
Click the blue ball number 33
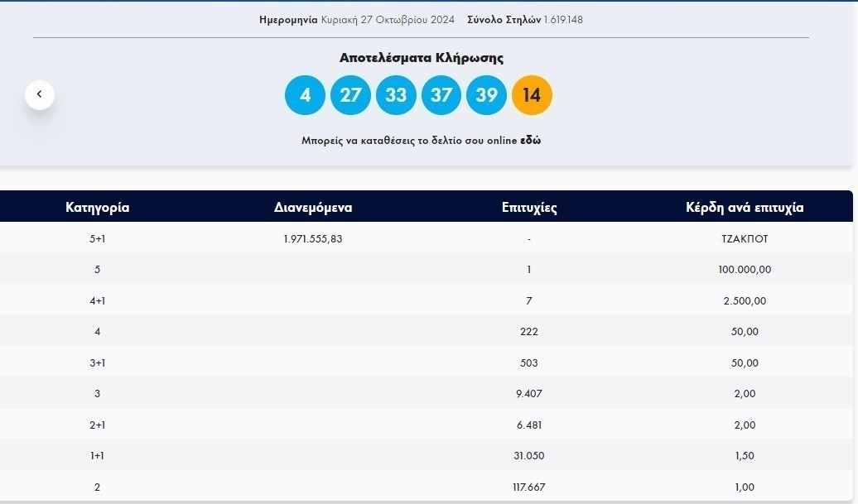[x=396, y=95]
